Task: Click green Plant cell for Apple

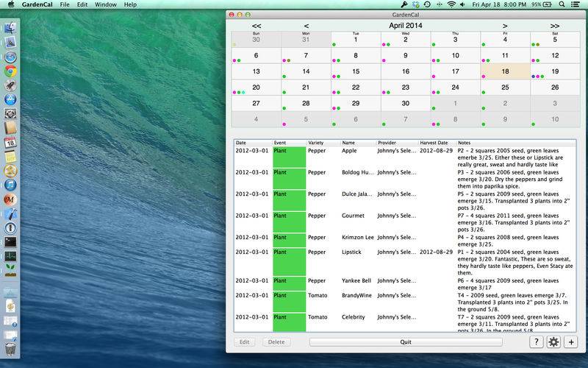Action: [290, 158]
